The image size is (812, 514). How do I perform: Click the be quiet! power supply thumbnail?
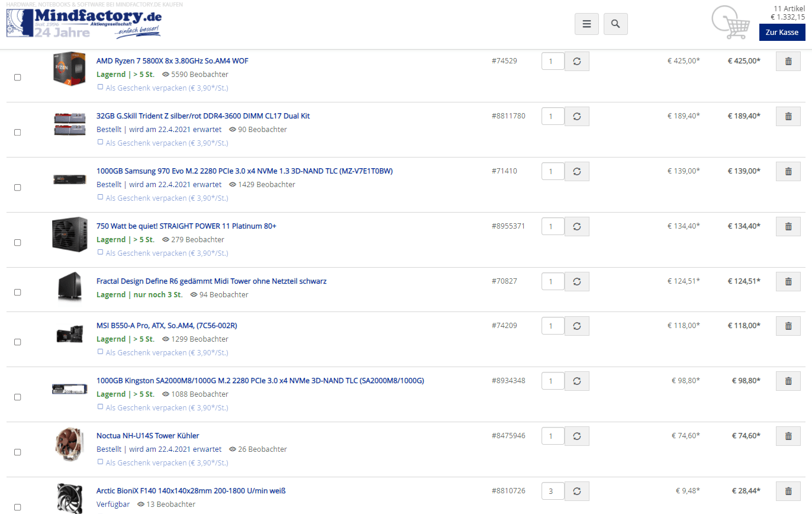point(70,234)
